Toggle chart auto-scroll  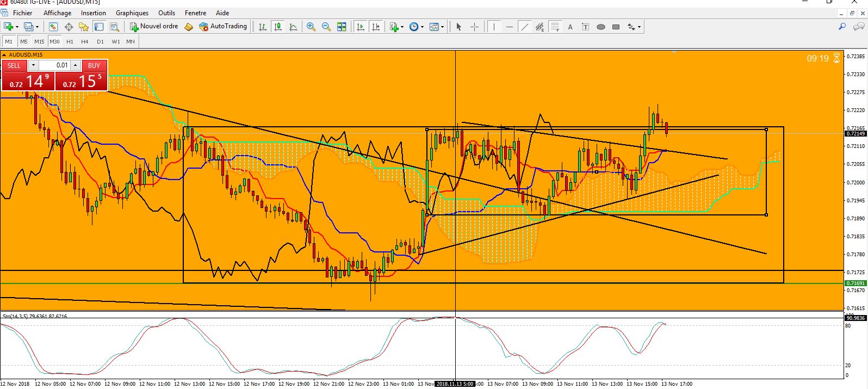(x=360, y=27)
